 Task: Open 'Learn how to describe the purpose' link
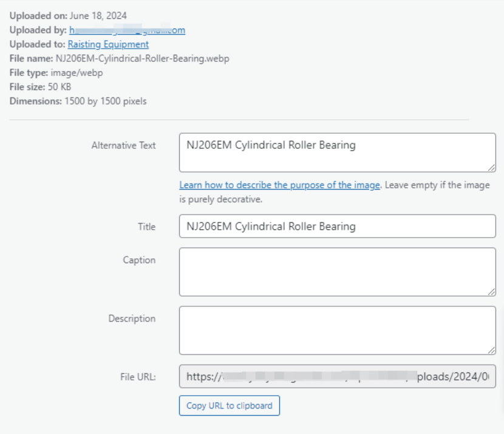pos(279,185)
